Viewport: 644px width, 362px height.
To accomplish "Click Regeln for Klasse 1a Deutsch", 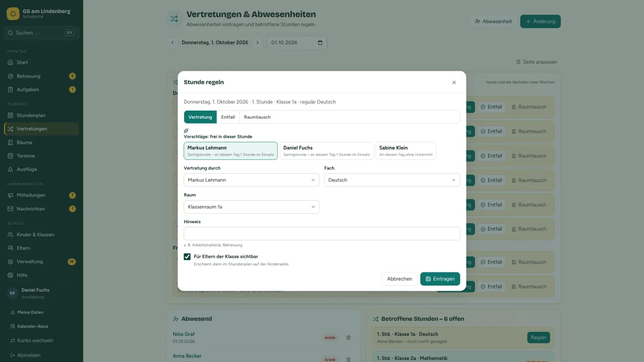I will tap(538, 337).
